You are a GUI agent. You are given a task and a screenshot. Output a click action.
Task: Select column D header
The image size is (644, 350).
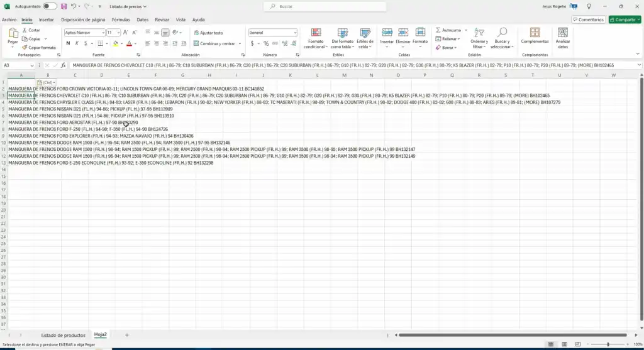[101, 75]
